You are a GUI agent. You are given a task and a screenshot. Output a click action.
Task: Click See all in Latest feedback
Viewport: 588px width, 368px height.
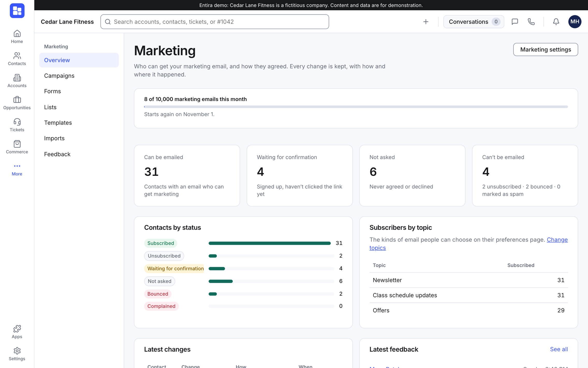click(x=559, y=349)
